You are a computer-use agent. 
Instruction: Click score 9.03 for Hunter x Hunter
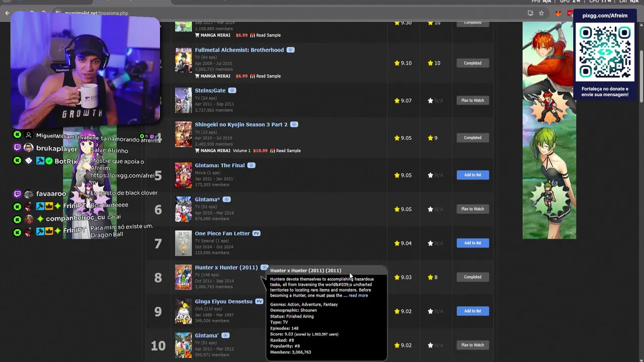tap(403, 277)
